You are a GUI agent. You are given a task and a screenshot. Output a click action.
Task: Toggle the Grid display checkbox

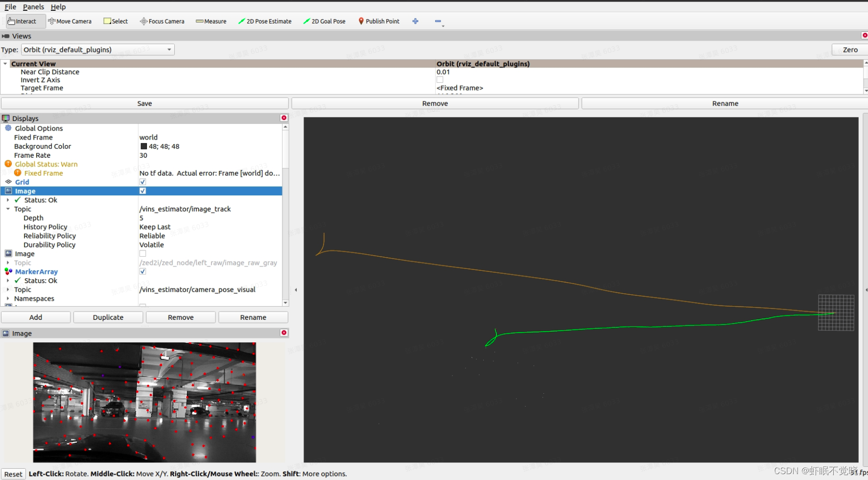coord(143,182)
